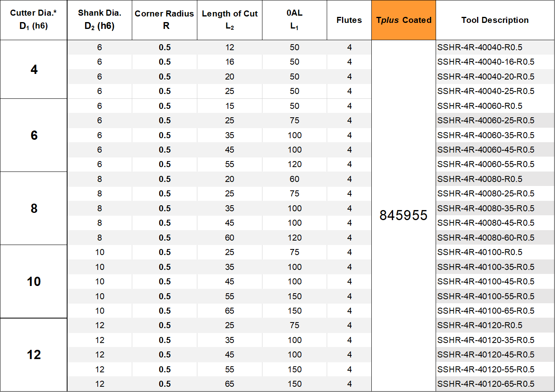Image resolution: width=555 pixels, height=392 pixels.
Task: Click the orange Tplus Coated header cell
Action: click(x=403, y=20)
